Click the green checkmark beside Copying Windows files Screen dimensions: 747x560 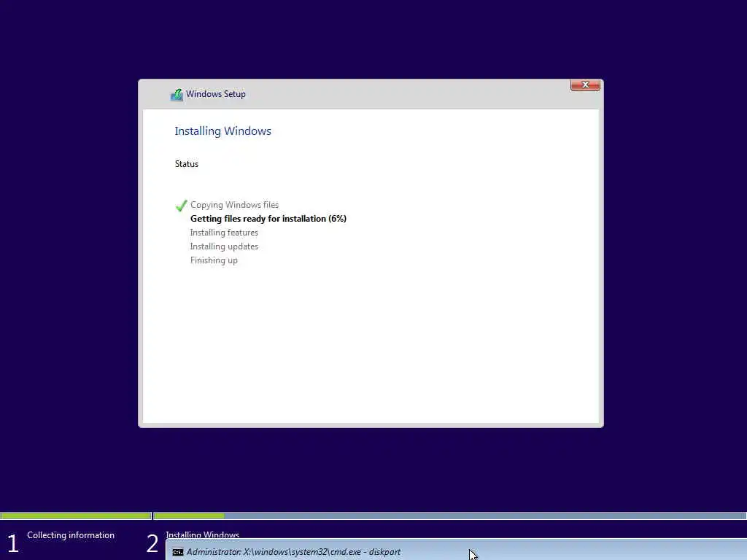[181, 205]
